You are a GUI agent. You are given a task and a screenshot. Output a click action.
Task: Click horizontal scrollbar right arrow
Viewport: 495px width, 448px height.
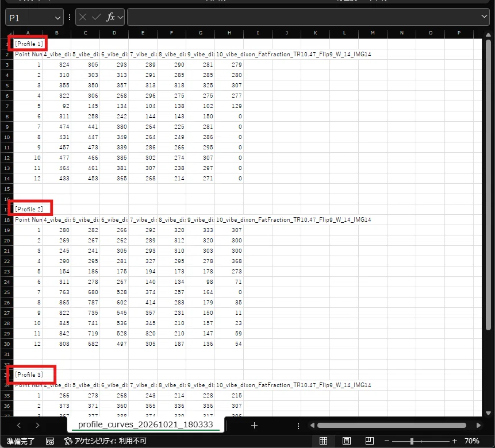tap(478, 425)
